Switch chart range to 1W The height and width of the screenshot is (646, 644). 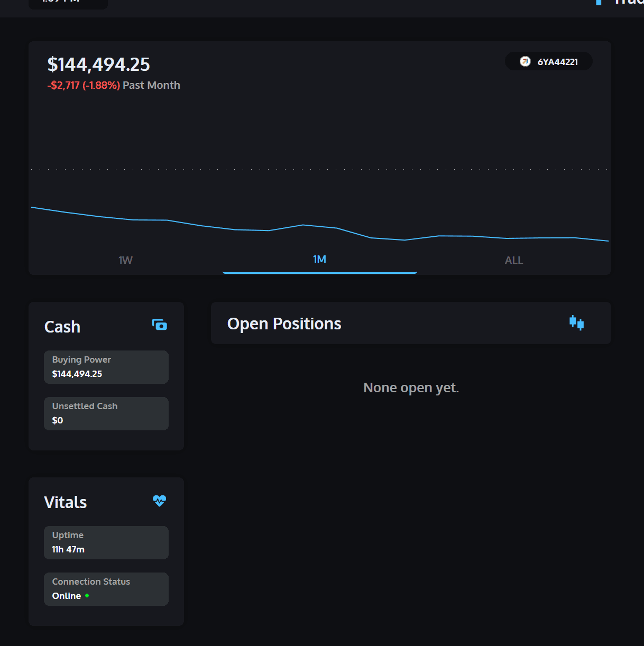click(x=125, y=260)
